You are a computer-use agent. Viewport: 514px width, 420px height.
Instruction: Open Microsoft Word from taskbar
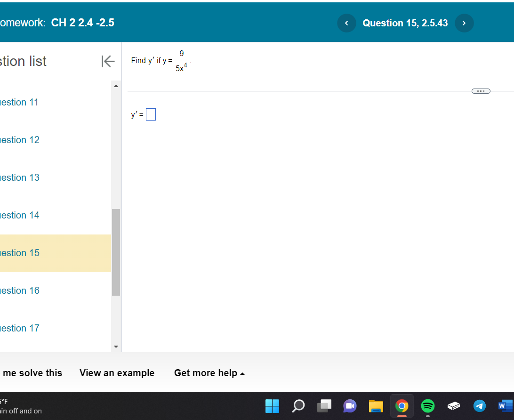click(x=505, y=406)
